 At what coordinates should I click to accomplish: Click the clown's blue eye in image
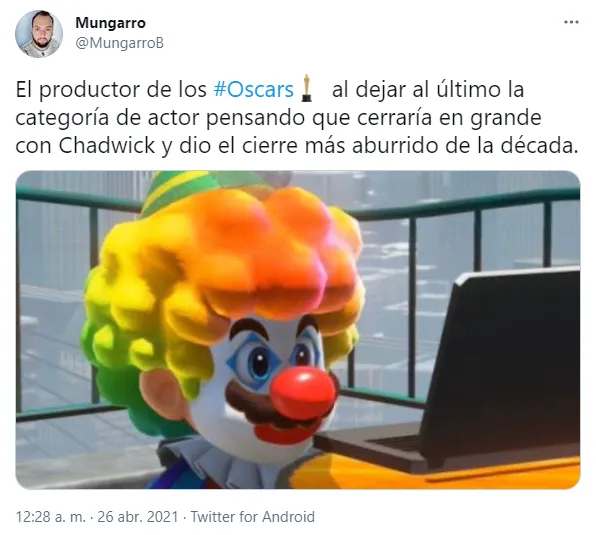click(259, 362)
